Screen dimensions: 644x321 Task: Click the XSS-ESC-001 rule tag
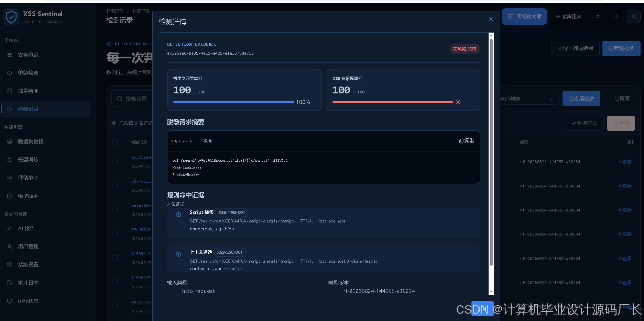(230, 252)
